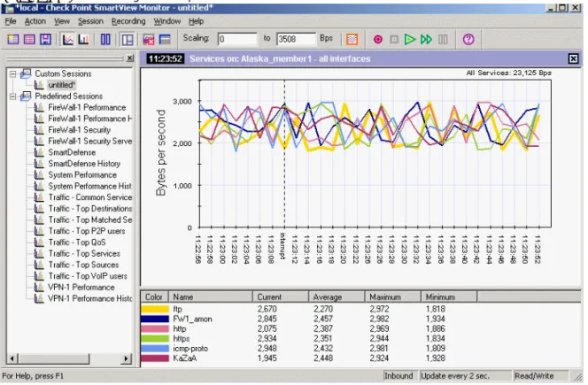The width and height of the screenshot is (588, 385).
Task: Click the green Fast Forward button
Action: click(426, 39)
